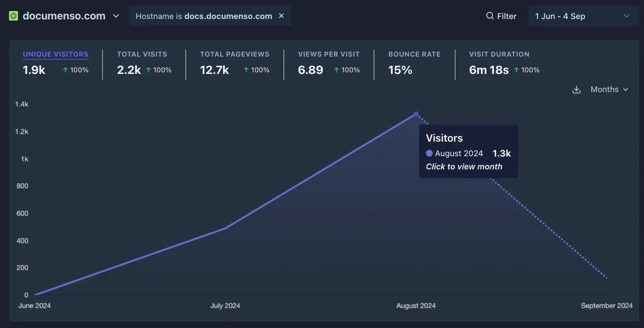
Task: Select the Visit Duration metric
Action: [x=499, y=54]
